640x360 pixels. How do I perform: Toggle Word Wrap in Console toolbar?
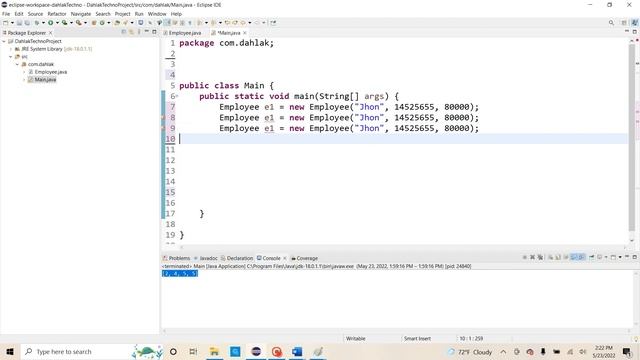pos(566,257)
